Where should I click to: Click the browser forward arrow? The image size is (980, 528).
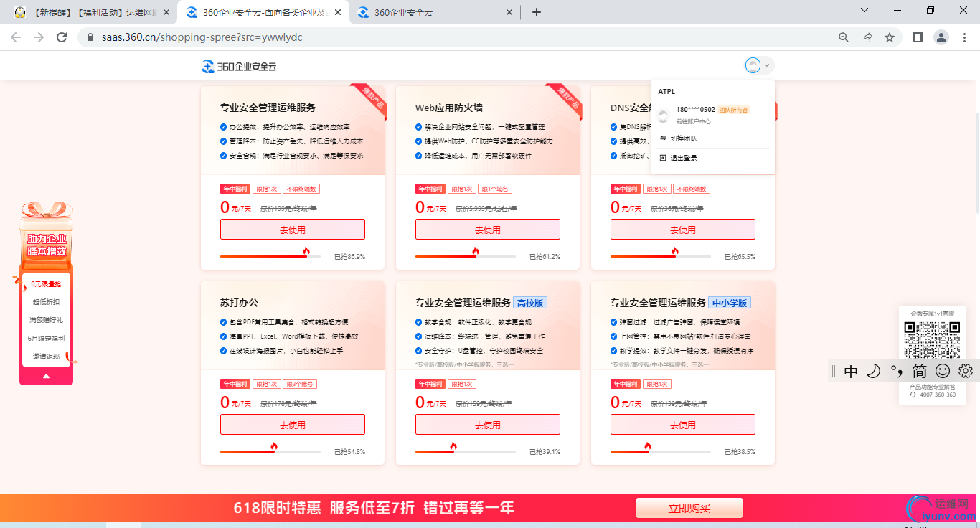tap(39, 37)
